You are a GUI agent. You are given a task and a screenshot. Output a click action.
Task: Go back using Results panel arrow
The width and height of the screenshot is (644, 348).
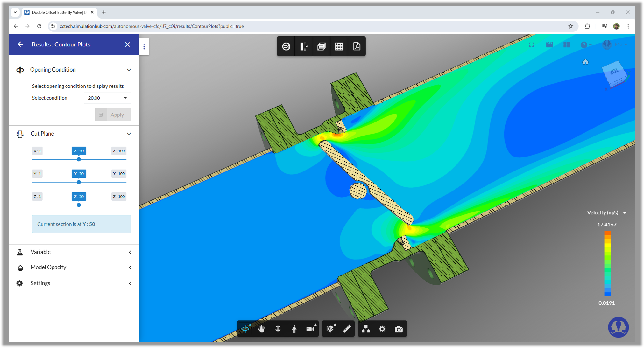click(x=20, y=45)
